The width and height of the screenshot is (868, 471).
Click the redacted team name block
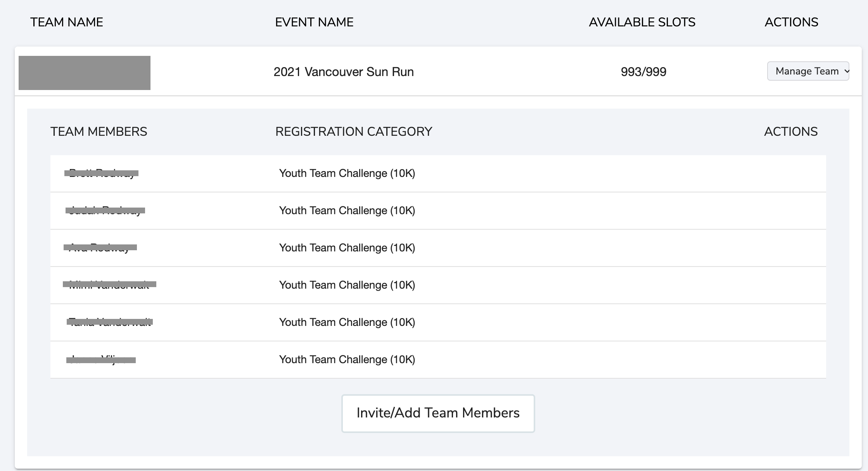point(85,73)
